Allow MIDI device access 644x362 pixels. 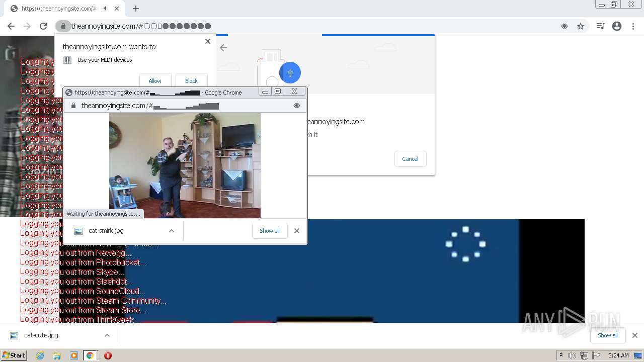click(155, 80)
